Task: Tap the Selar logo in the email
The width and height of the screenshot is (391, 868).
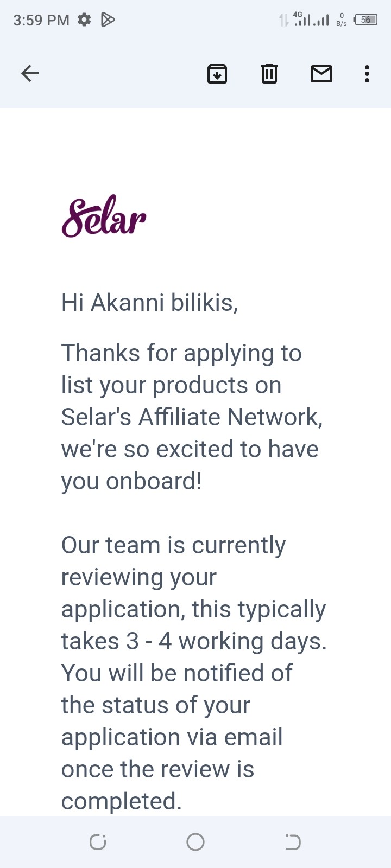Action: [104, 217]
